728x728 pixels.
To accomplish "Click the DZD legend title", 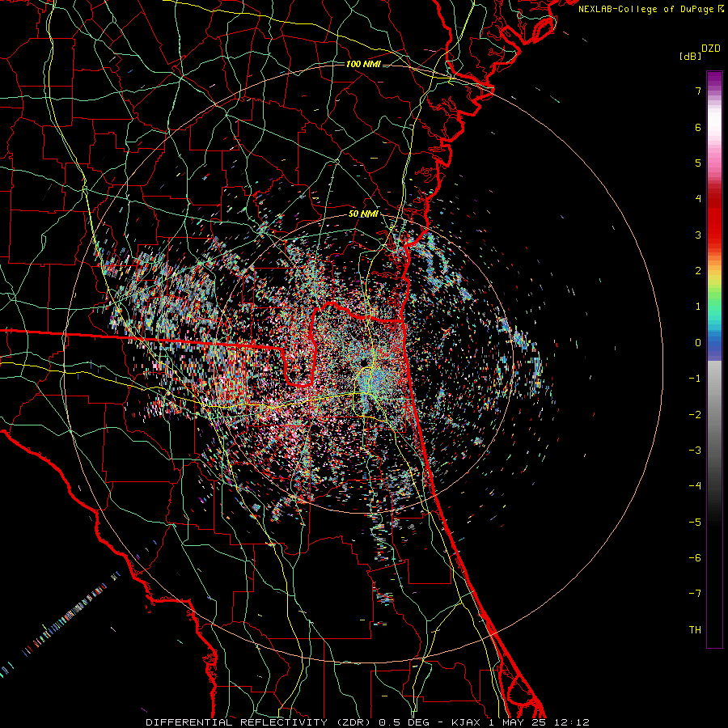I will point(711,49).
